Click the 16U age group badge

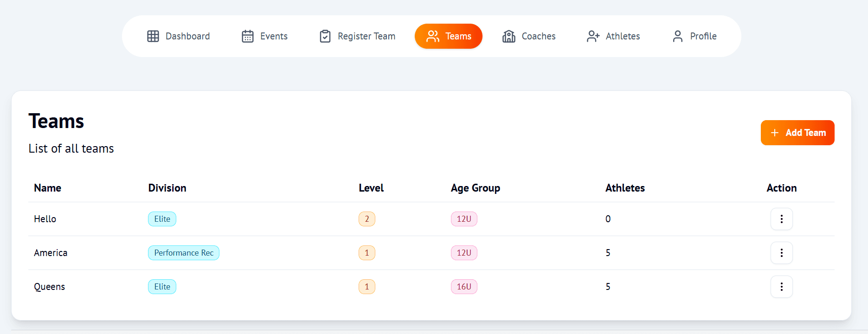pos(464,287)
